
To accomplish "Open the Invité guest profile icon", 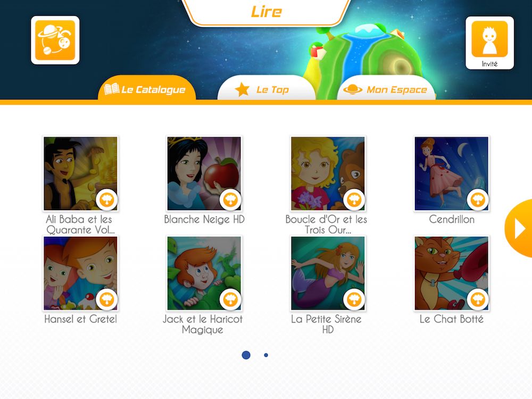I will click(489, 43).
